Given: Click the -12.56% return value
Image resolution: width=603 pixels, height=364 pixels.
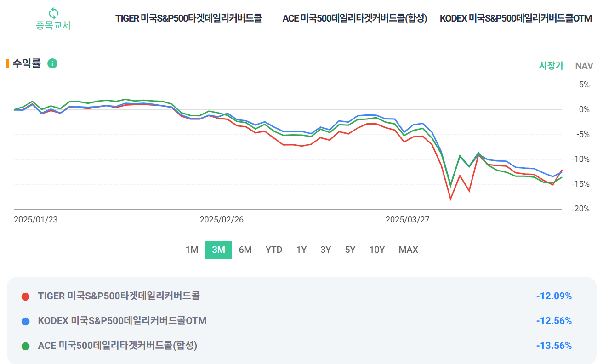Looking at the screenshot, I should click(554, 321).
